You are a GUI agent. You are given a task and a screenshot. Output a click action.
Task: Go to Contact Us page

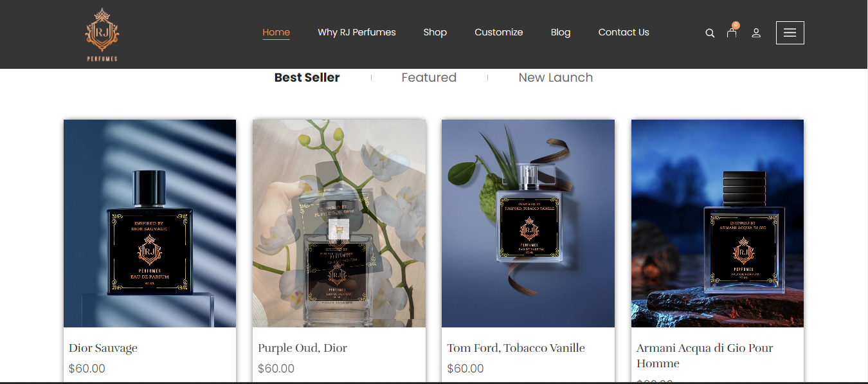pyautogui.click(x=624, y=32)
